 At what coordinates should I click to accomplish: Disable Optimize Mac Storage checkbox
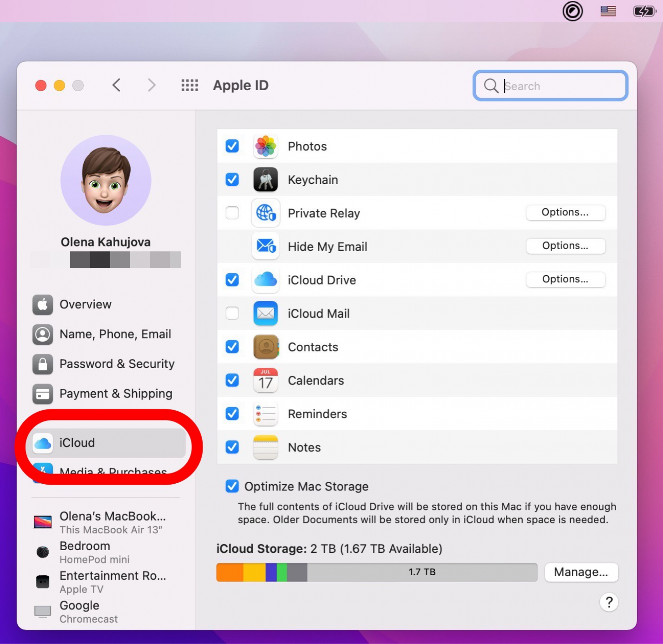232,486
